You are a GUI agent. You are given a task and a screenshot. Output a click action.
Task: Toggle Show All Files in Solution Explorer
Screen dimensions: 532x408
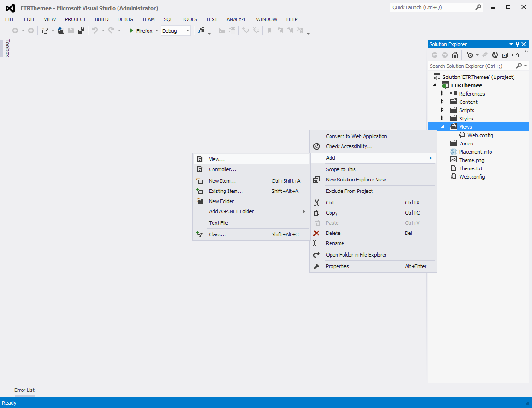(516, 55)
